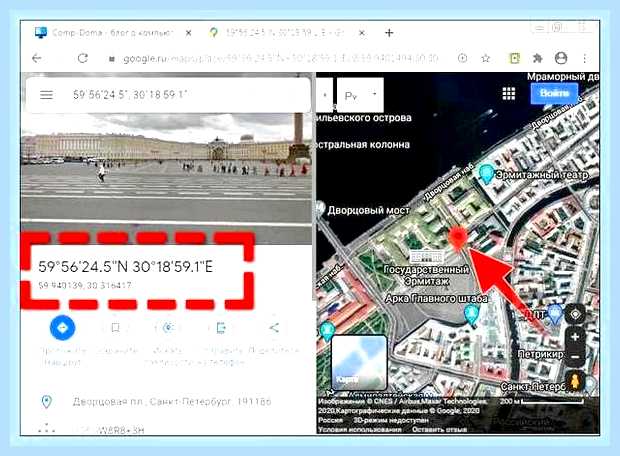Screen dimensions: 620x456
Task: Click the Мраморный дв map label
Action: click(563, 77)
